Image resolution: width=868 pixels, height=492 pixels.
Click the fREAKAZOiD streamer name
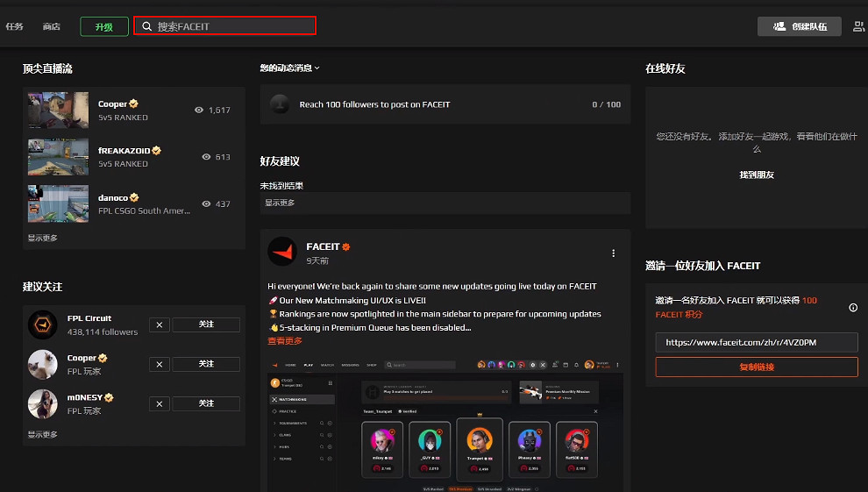pos(124,151)
